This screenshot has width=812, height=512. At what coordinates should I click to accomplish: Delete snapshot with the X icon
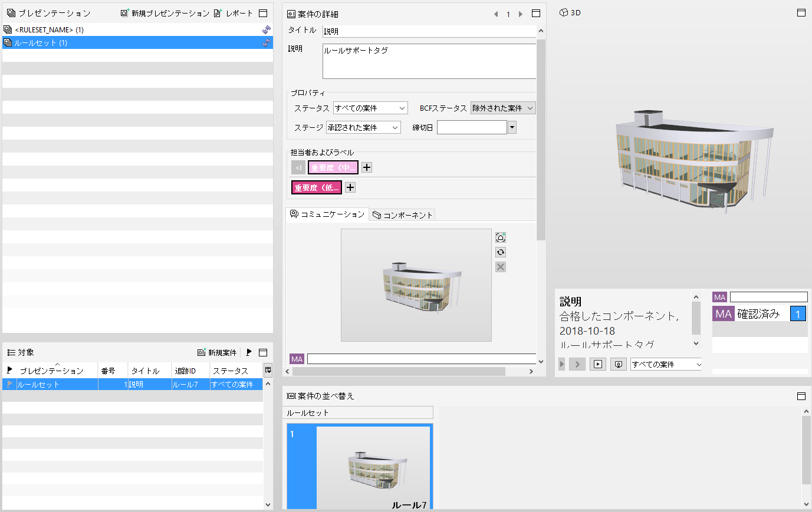[x=501, y=267]
